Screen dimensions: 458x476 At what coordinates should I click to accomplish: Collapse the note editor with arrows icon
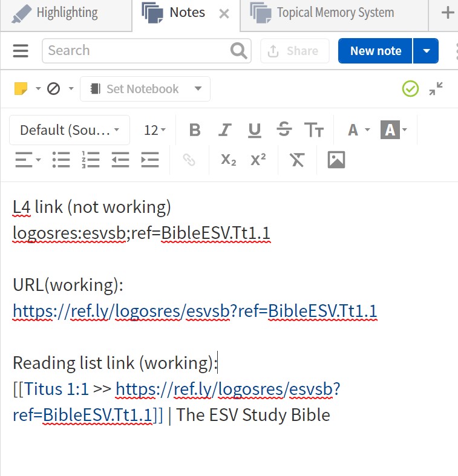tap(436, 89)
